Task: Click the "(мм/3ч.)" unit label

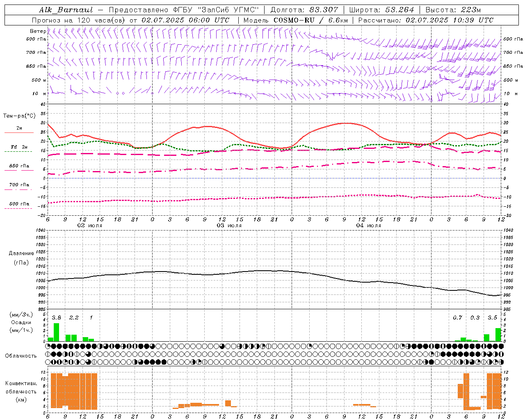Action: click(x=21, y=315)
